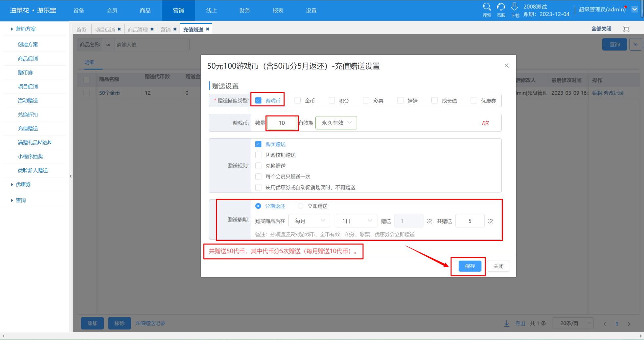
Task: Click the 移除 button
Action: click(120, 323)
